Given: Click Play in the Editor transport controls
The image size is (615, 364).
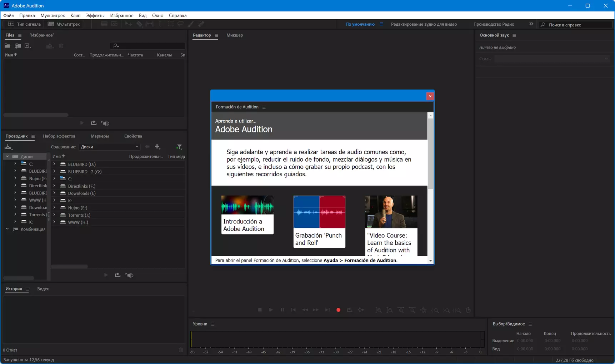Looking at the screenshot, I should click(x=271, y=310).
